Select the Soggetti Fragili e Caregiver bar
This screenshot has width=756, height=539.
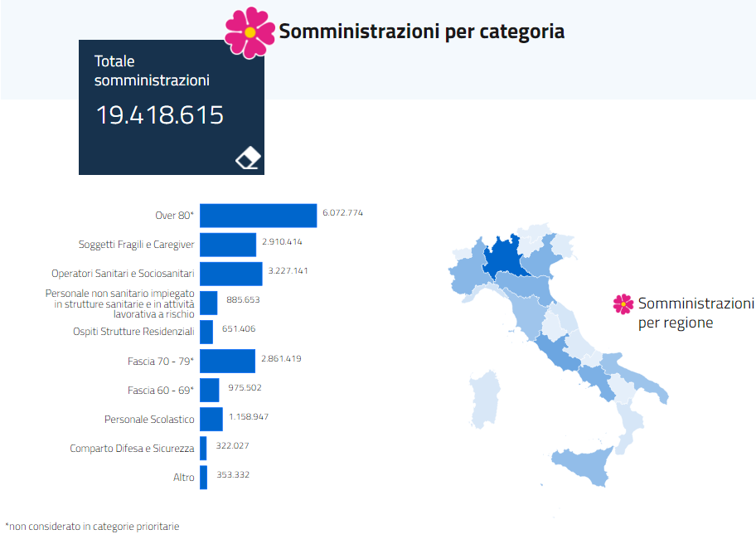click(x=228, y=245)
